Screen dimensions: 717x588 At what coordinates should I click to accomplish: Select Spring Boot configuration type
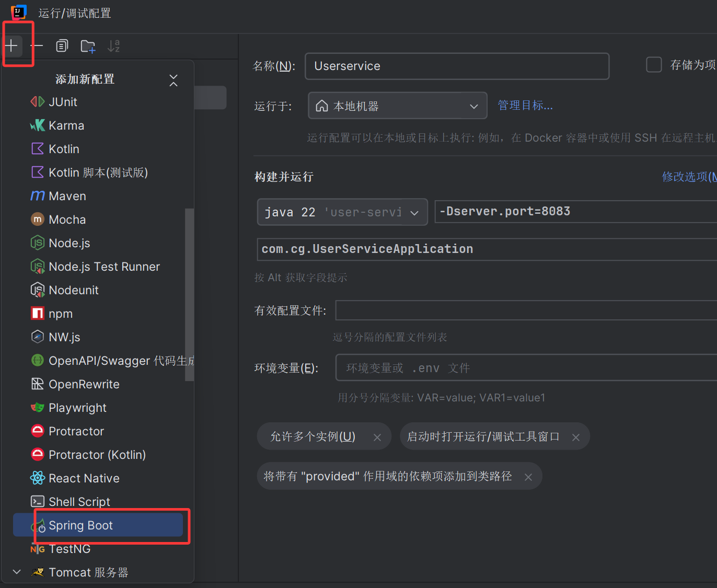pos(98,525)
